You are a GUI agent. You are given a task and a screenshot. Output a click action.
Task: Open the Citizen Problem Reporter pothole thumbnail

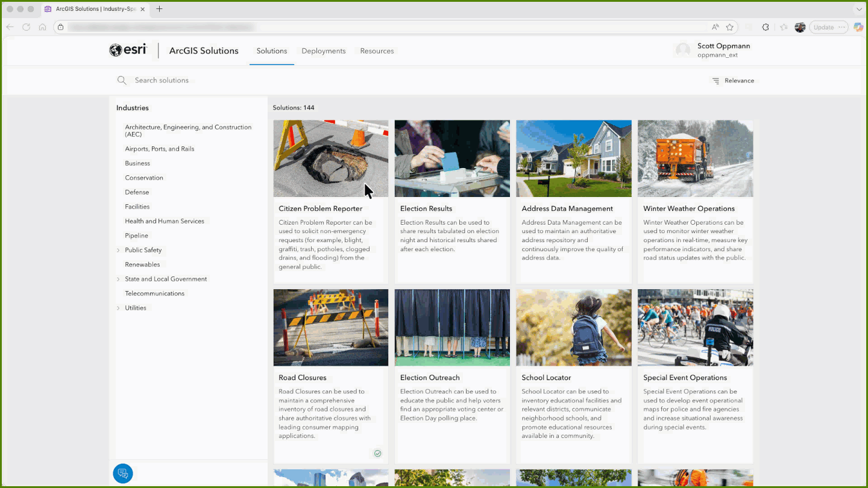click(x=331, y=158)
